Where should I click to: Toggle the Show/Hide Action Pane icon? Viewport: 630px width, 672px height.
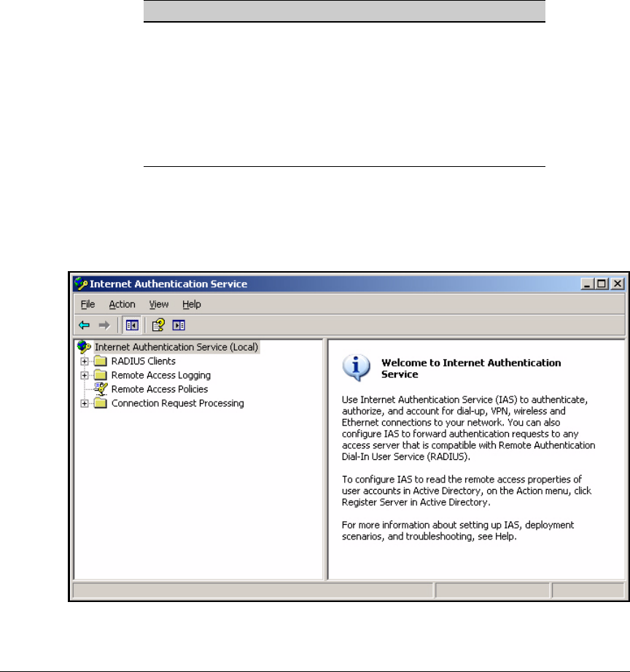[x=179, y=325]
